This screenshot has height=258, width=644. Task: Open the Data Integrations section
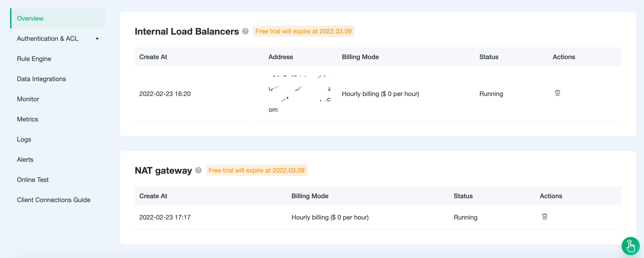pyautogui.click(x=41, y=79)
